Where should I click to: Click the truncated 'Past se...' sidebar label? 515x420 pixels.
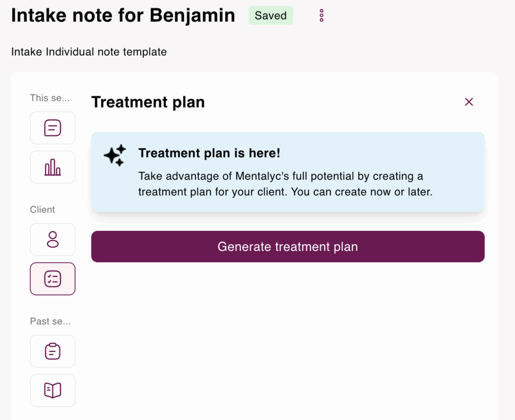[50, 321]
